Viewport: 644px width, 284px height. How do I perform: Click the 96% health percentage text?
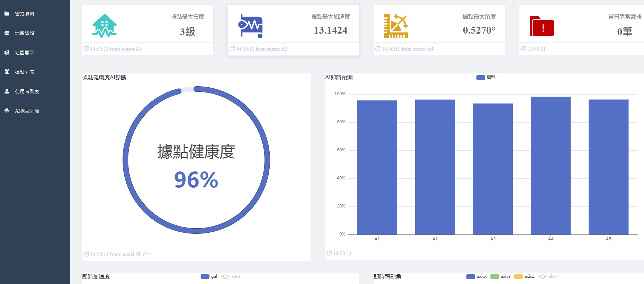tap(196, 180)
